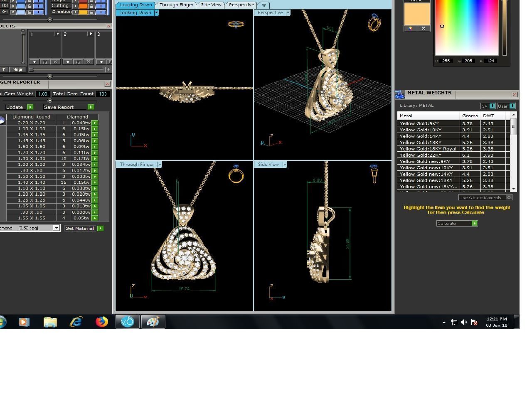Click the plus button beside the slot slider
Image resolution: width=532 pixels, height=399 pixels.
[x=108, y=69]
